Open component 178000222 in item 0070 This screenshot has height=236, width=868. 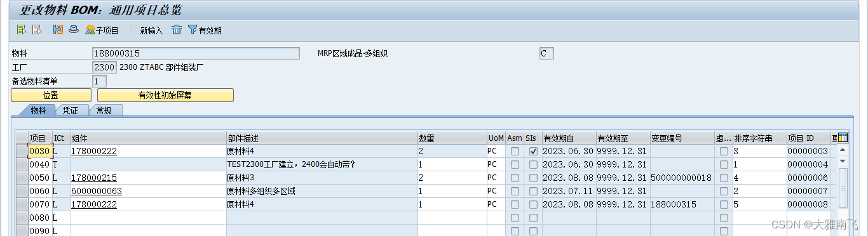pyautogui.click(x=94, y=205)
